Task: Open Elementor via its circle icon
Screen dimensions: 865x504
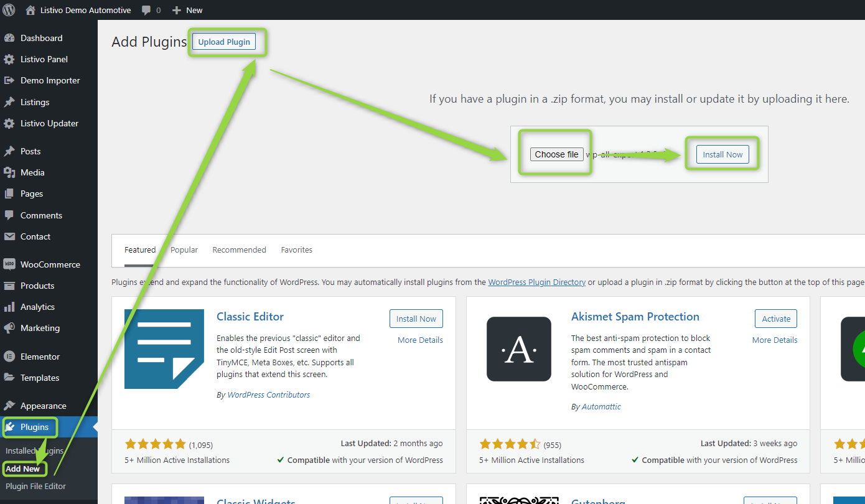Action: (x=9, y=357)
